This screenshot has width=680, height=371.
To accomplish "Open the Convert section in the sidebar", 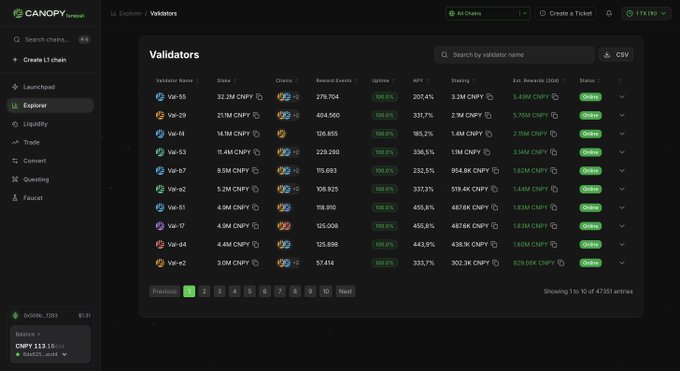I will (50, 161).
